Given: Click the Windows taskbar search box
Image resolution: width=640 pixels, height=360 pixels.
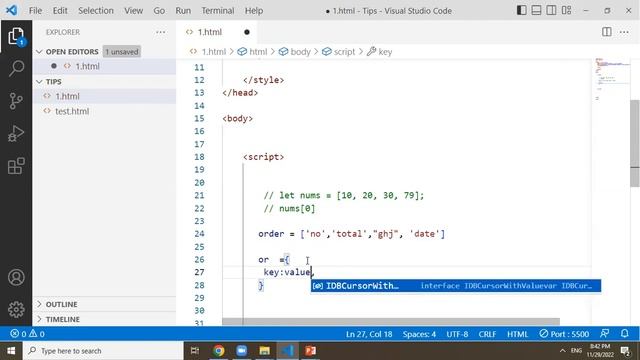Looking at the screenshot, I should 103,351.
